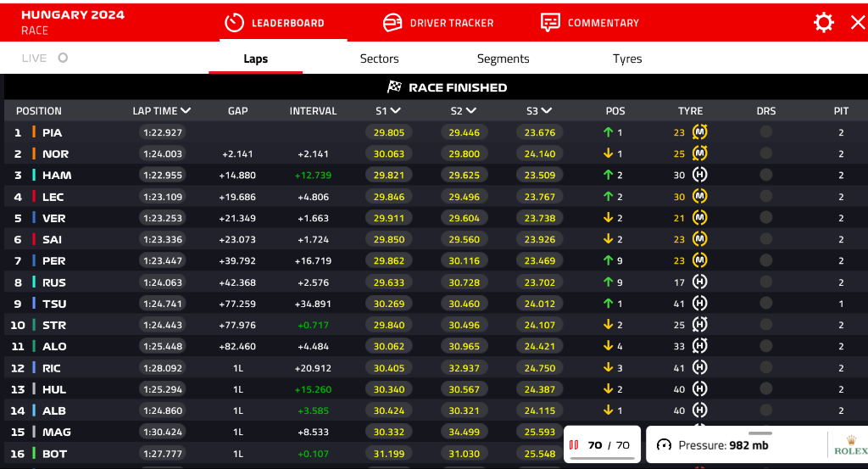
Task: Close the live timing panel
Action: coord(858,23)
